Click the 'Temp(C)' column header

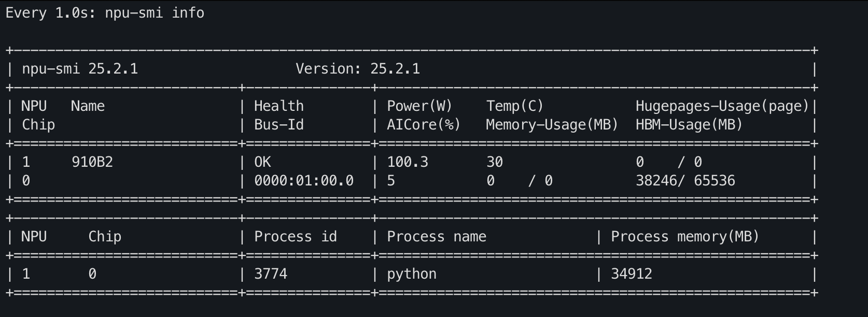tap(515, 106)
